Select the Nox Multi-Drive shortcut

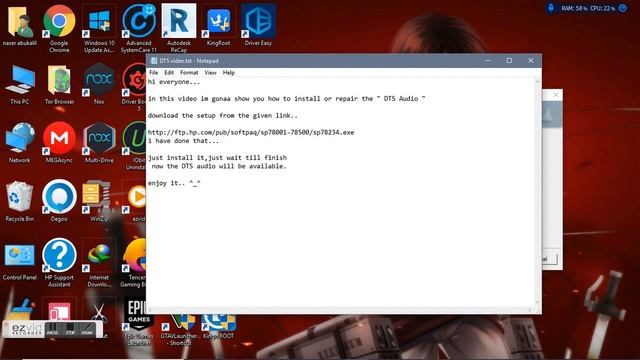click(x=99, y=143)
